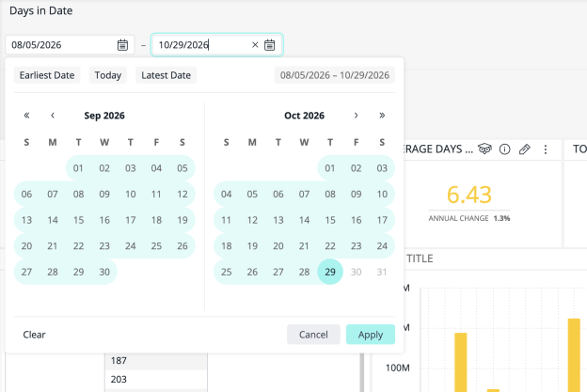Click the Days in Date filter title
The width and height of the screenshot is (587, 392).
point(40,11)
